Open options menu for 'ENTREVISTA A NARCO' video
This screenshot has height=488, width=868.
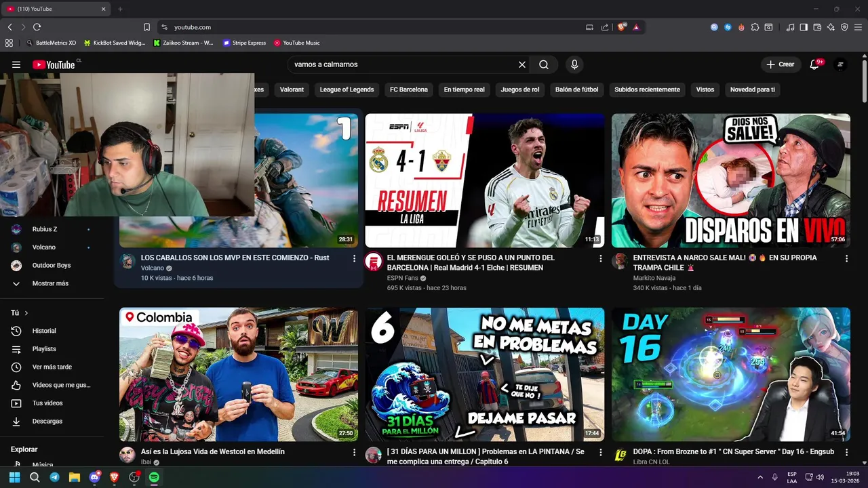pyautogui.click(x=846, y=258)
